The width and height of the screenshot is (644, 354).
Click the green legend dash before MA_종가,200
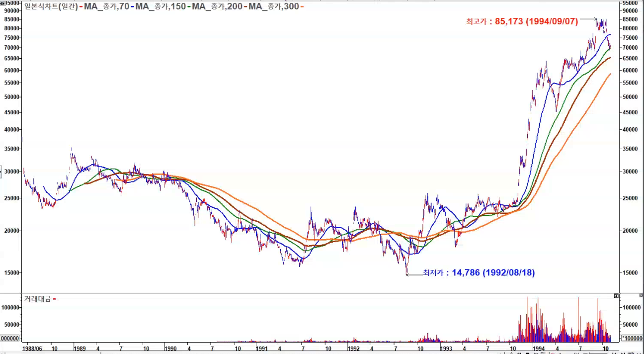(190, 6)
